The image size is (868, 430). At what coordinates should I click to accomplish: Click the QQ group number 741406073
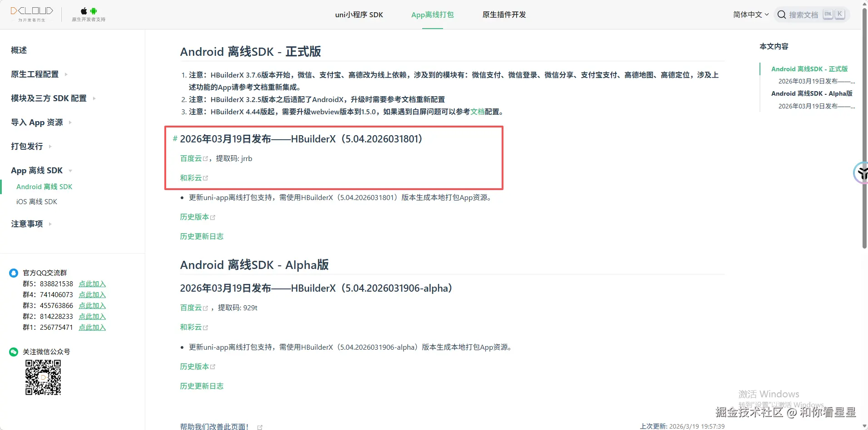[x=56, y=295]
